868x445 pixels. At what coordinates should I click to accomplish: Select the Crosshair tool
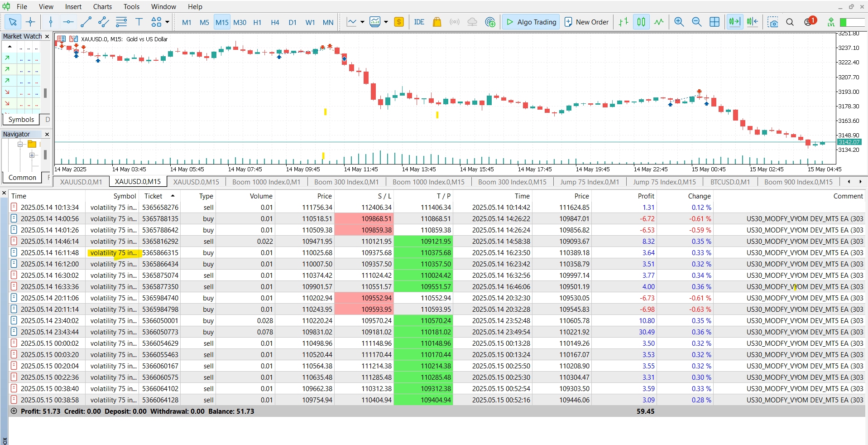point(30,22)
